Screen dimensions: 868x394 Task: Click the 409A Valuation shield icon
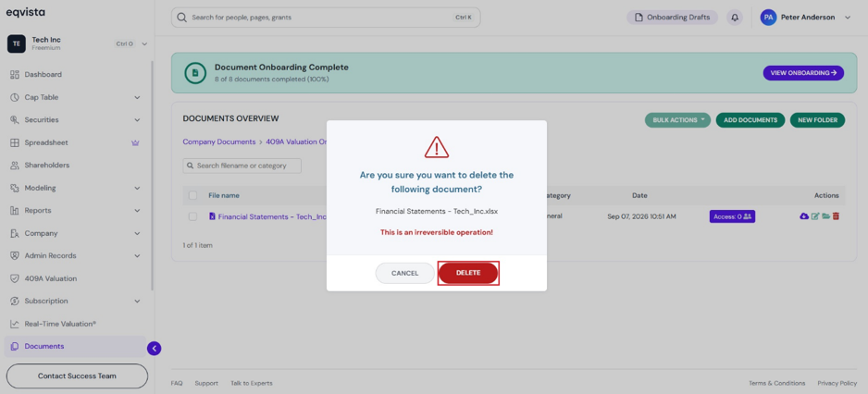tap(15, 279)
